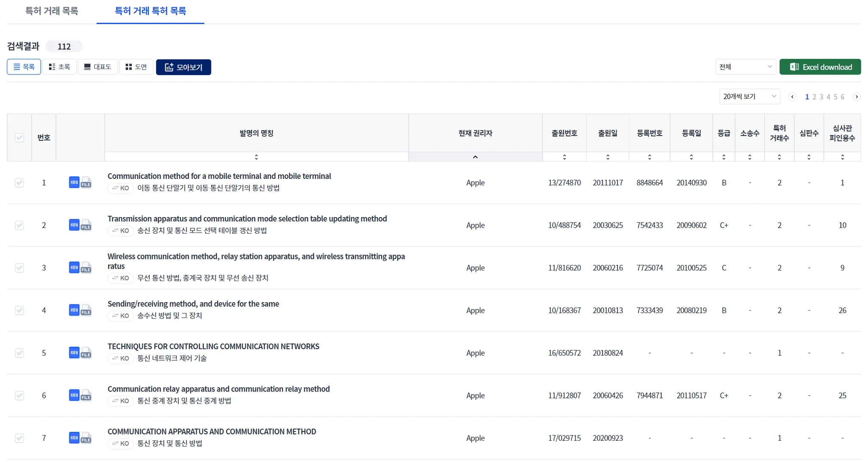
Task: Sort by 발명의 명칭 column arrows
Action: tap(256, 157)
